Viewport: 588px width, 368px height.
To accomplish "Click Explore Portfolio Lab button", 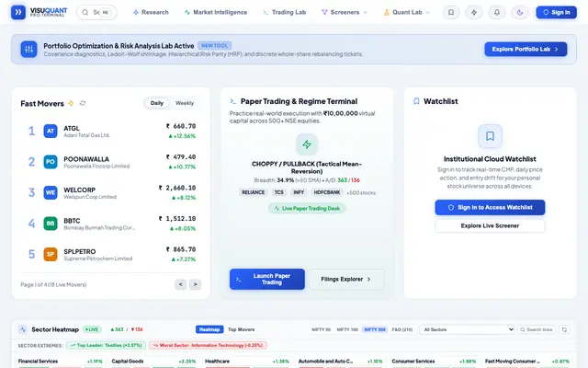I will coord(526,49).
